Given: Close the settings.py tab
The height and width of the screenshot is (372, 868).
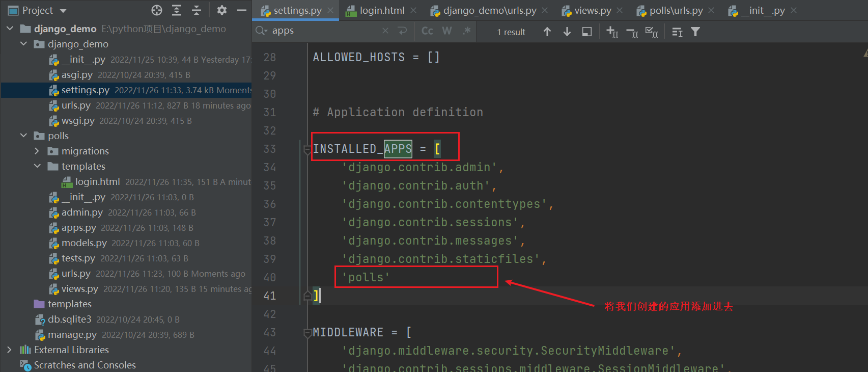Looking at the screenshot, I should click(x=330, y=10).
